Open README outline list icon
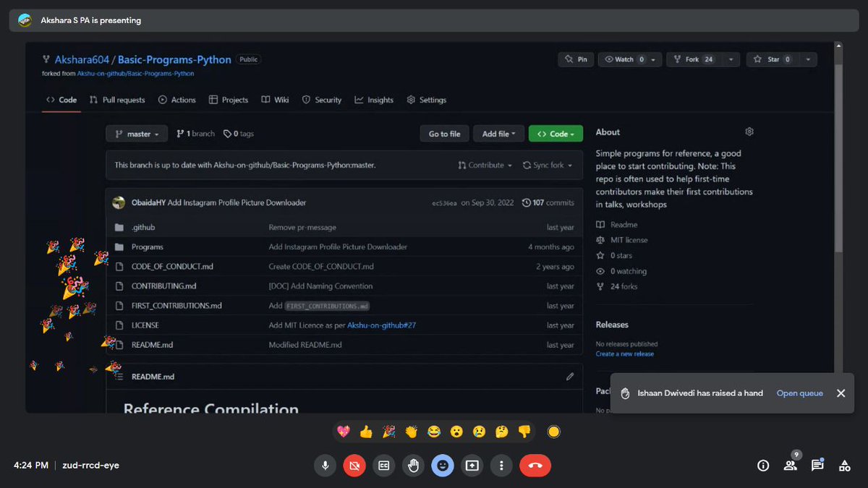868x488 pixels. 119,377
